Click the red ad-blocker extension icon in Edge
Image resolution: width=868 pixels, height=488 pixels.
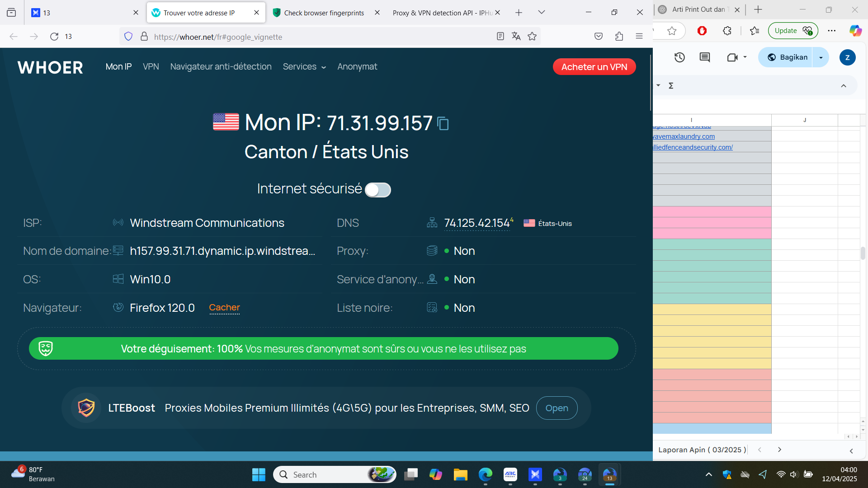(702, 31)
